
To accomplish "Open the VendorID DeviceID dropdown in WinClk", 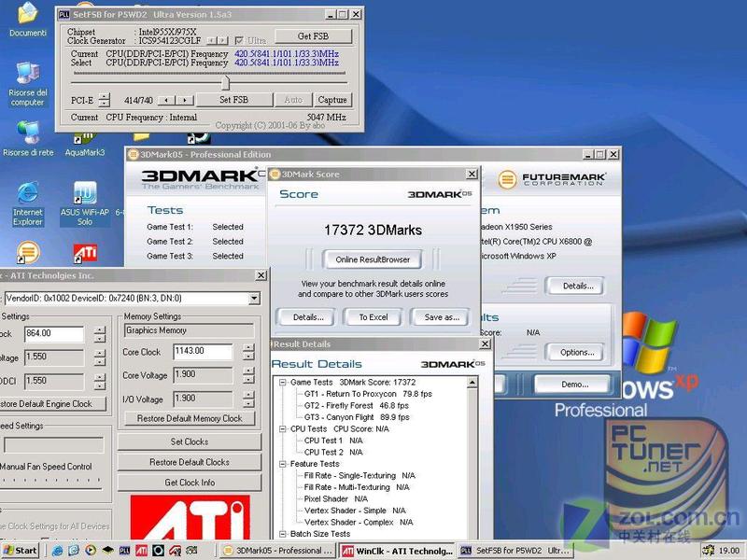I will coord(254,299).
